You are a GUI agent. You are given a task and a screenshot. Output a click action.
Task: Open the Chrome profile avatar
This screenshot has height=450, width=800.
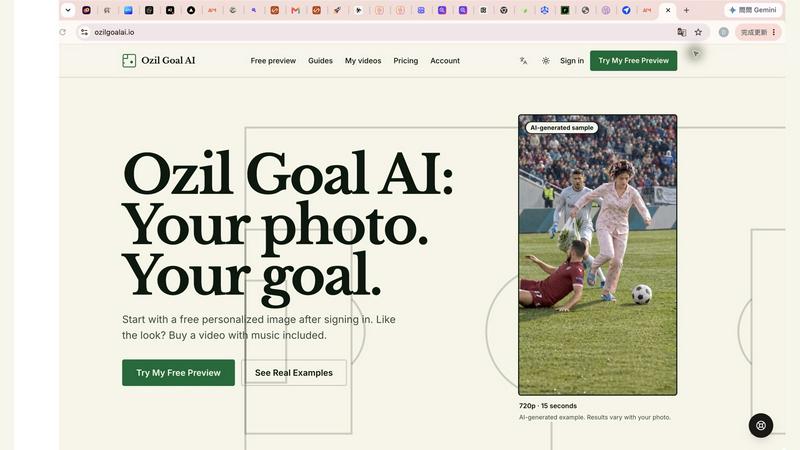[723, 32]
